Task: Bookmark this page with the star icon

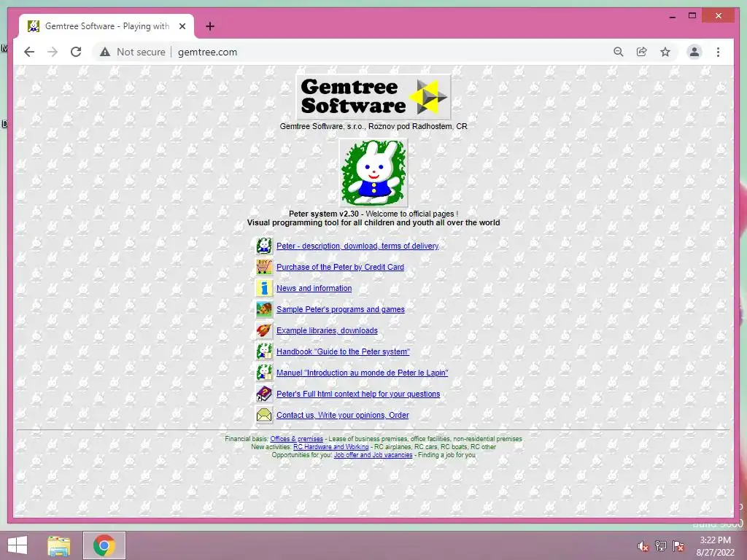Action: pos(665,52)
